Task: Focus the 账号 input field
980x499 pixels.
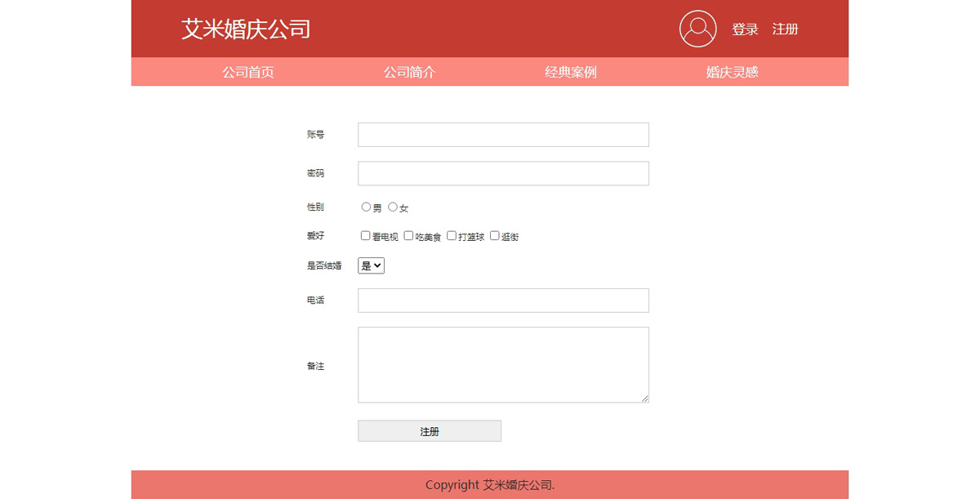Action: tap(503, 135)
